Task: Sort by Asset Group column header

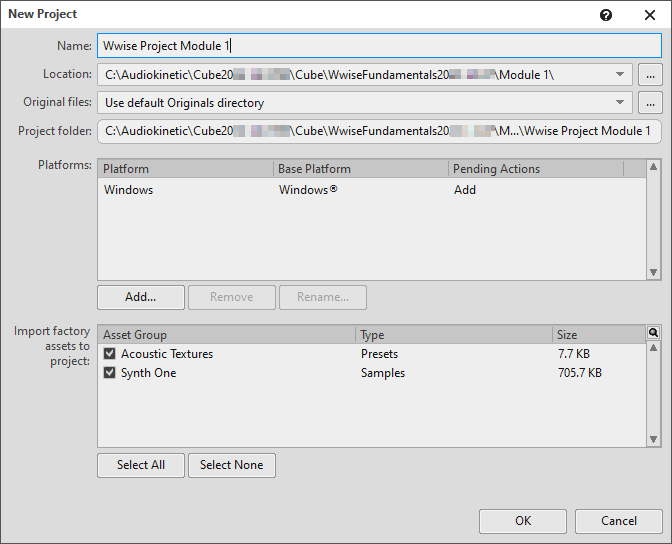Action: [x=227, y=335]
